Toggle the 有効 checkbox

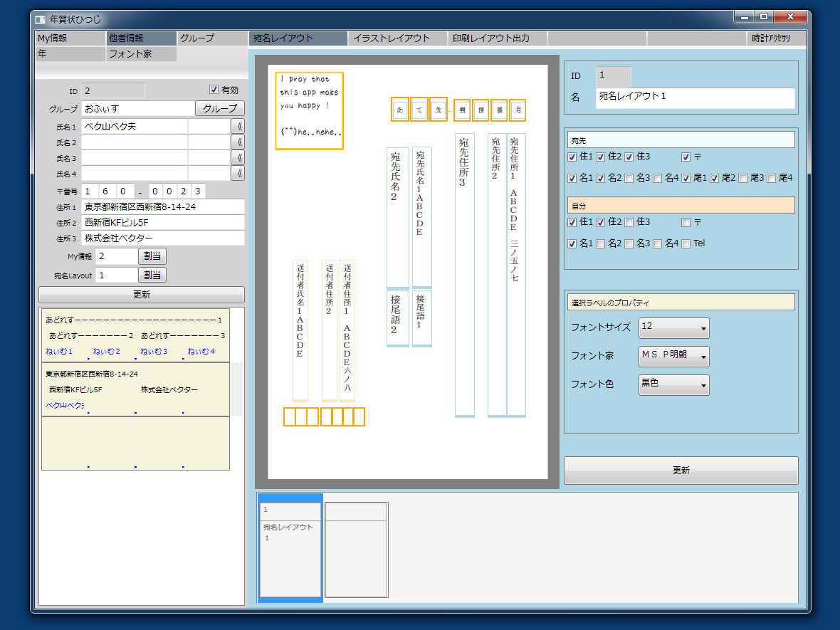pyautogui.click(x=214, y=90)
